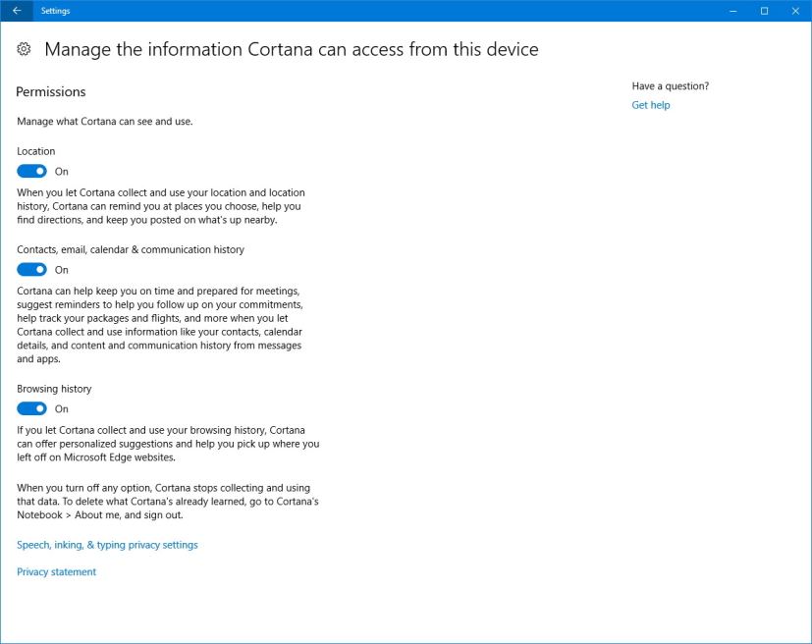Click the page title text

tap(292, 49)
